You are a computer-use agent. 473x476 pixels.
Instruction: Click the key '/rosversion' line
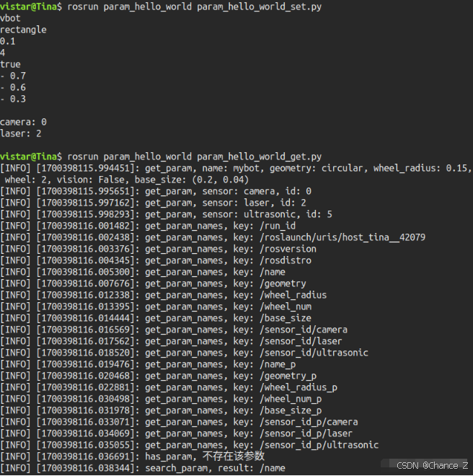click(158, 249)
